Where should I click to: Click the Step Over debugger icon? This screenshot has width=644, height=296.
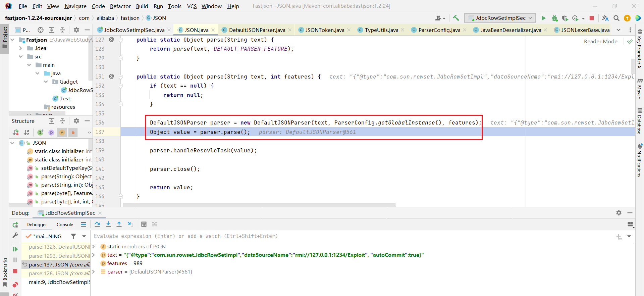pyautogui.click(x=97, y=224)
